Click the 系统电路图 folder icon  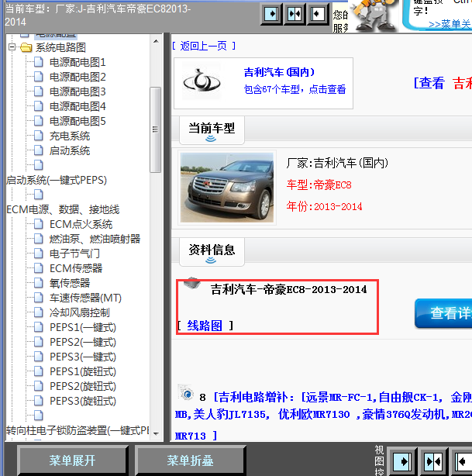pos(26,47)
